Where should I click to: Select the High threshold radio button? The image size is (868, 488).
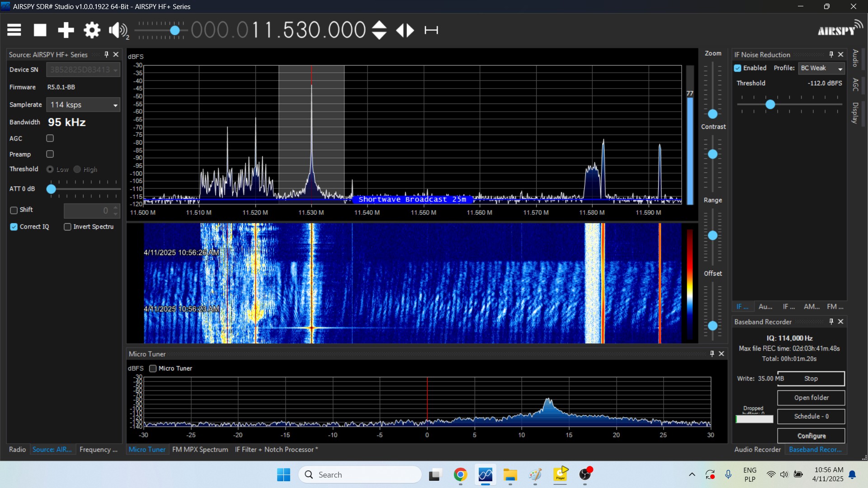point(77,169)
